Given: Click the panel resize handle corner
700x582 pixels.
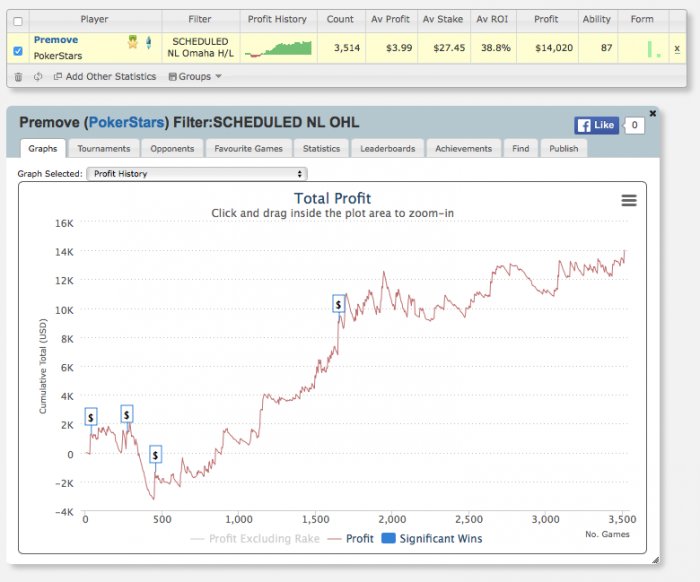Looking at the screenshot, I should pyautogui.click(x=655, y=560).
